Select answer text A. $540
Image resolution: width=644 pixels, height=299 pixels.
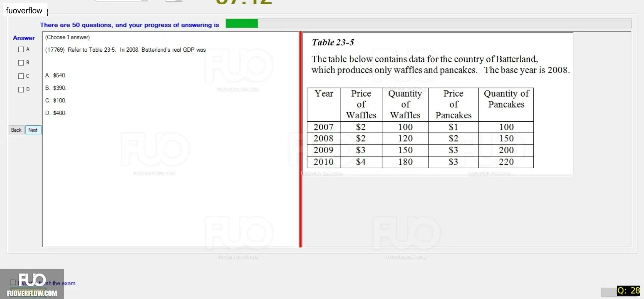pos(56,75)
